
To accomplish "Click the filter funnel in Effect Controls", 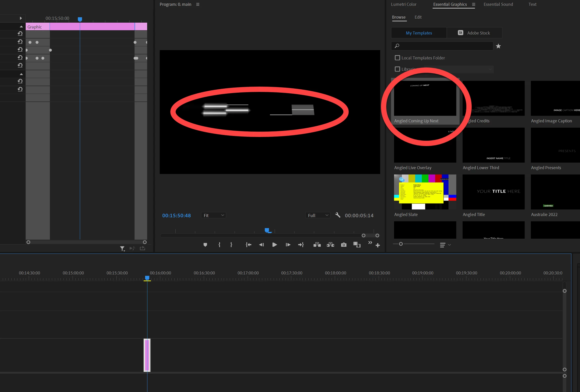I will point(122,248).
